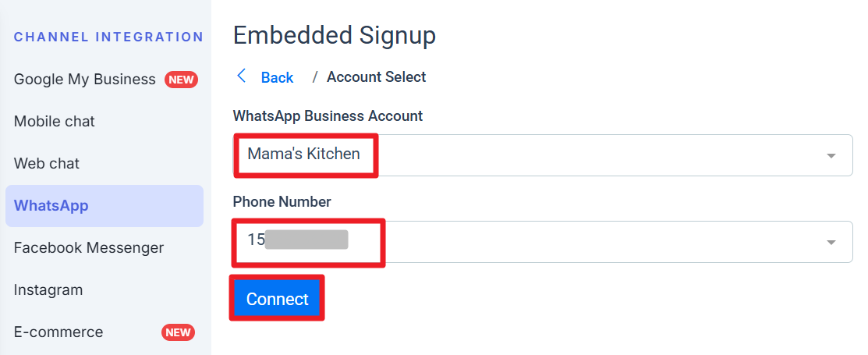Click the caret arrow of Phone Number dropdown

[831, 243]
